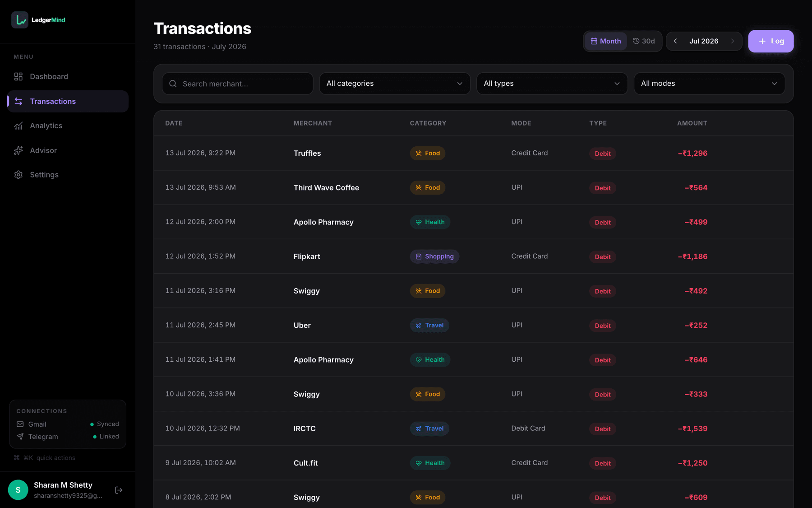Click the history clock icon for 30d

coord(636,41)
